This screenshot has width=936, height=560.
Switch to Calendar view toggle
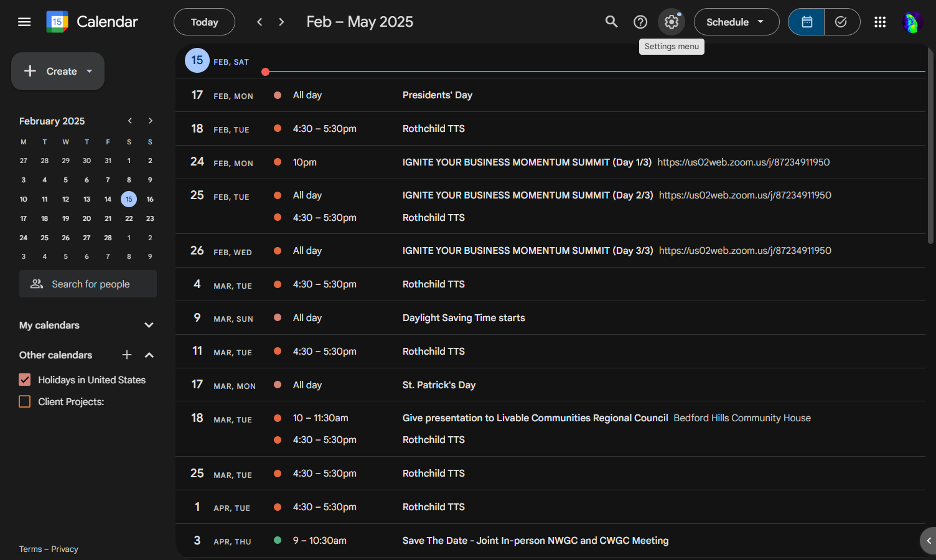point(807,22)
